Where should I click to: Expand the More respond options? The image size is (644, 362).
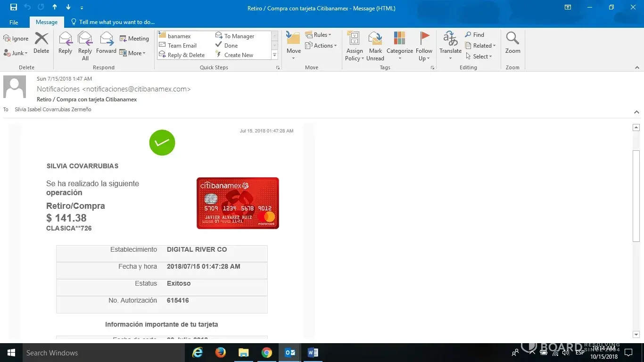pyautogui.click(x=132, y=53)
